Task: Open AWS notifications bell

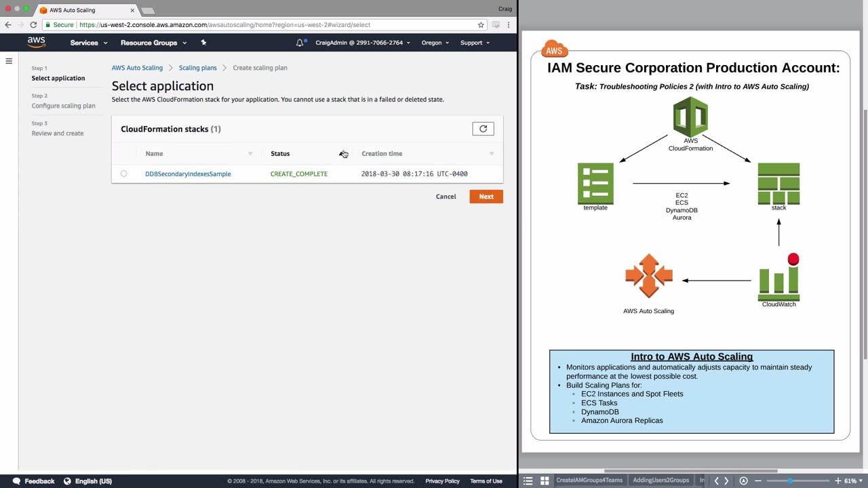Action: pos(300,43)
